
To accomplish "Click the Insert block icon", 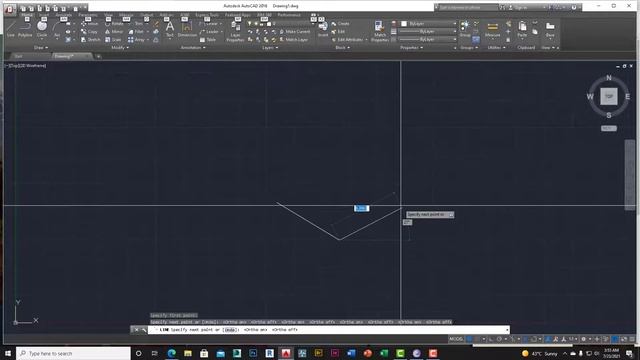I will (323, 29).
